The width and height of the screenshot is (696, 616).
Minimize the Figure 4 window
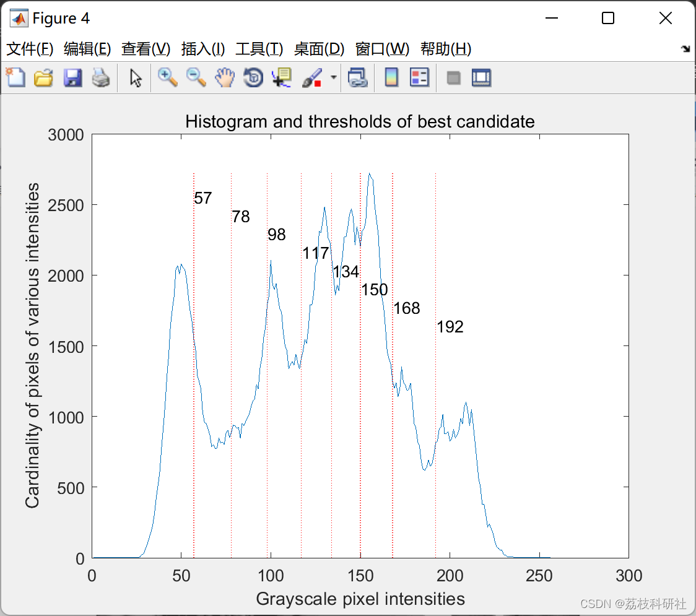point(552,18)
